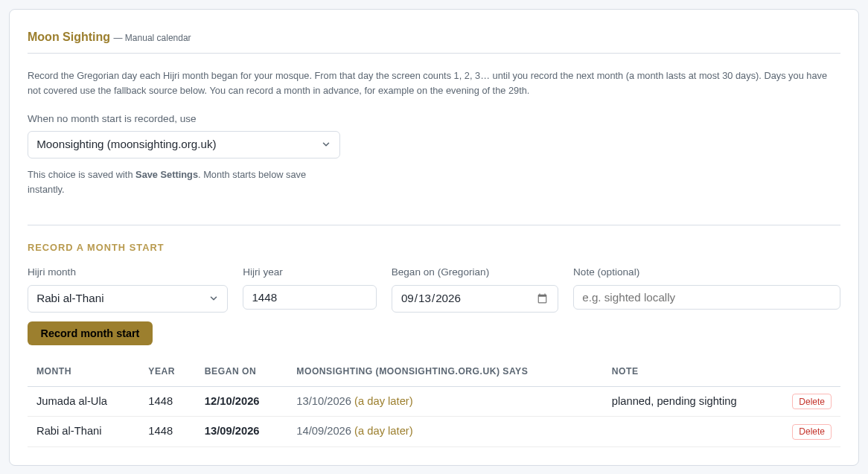The width and height of the screenshot is (868, 474).
Task: Click the Moon Sighting heading
Action: [68, 37]
